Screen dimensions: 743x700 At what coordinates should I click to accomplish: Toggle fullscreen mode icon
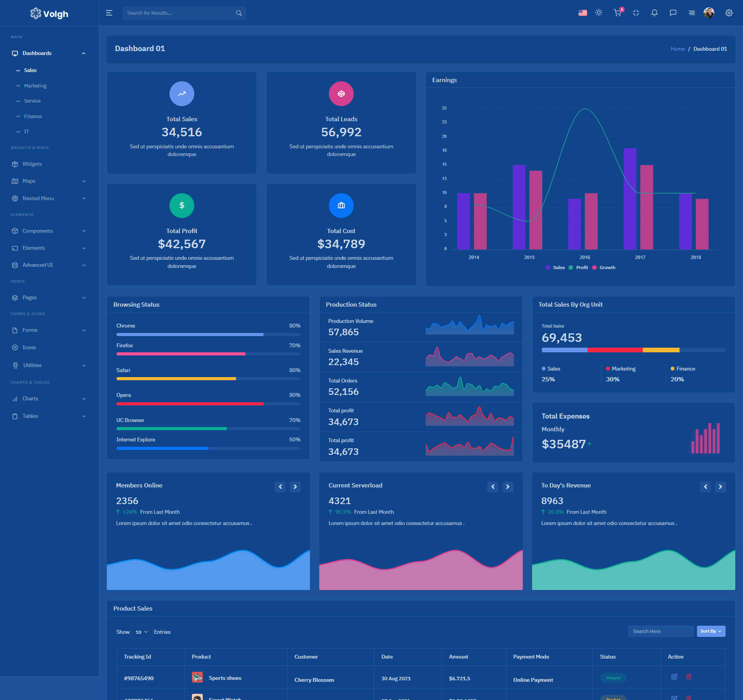tap(636, 13)
